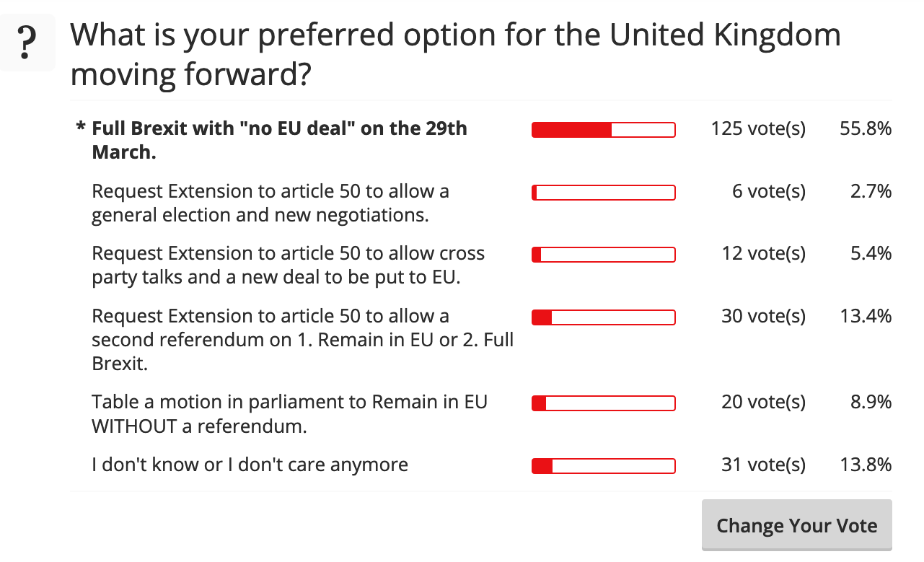Click the Remain WITHOUT a referendum option
924x562 pixels.
pyautogui.click(x=289, y=413)
